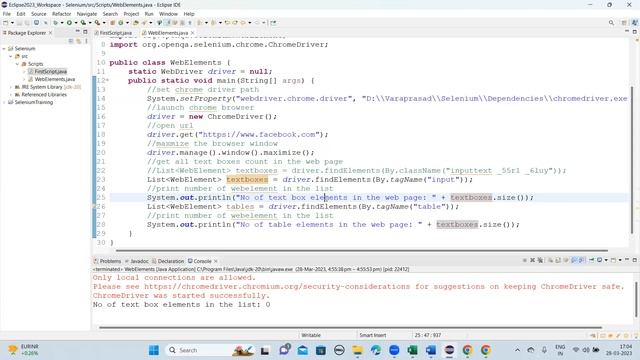Image resolution: width=640 pixels, height=360 pixels.
Task: Collapse the Scripts package node
Action: pyautogui.click(x=17, y=64)
